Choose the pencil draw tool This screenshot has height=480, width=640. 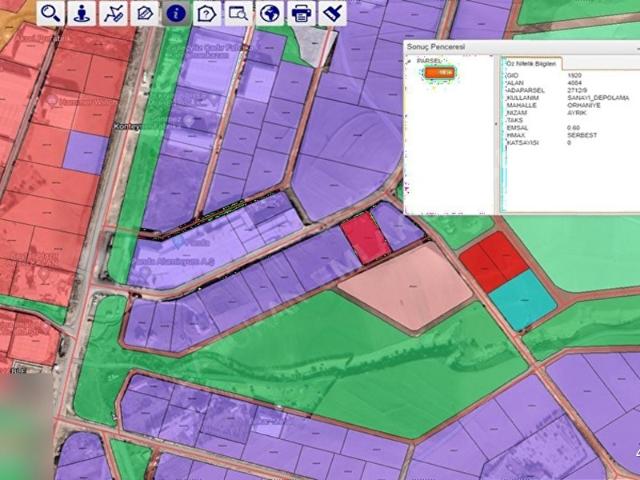point(145,13)
